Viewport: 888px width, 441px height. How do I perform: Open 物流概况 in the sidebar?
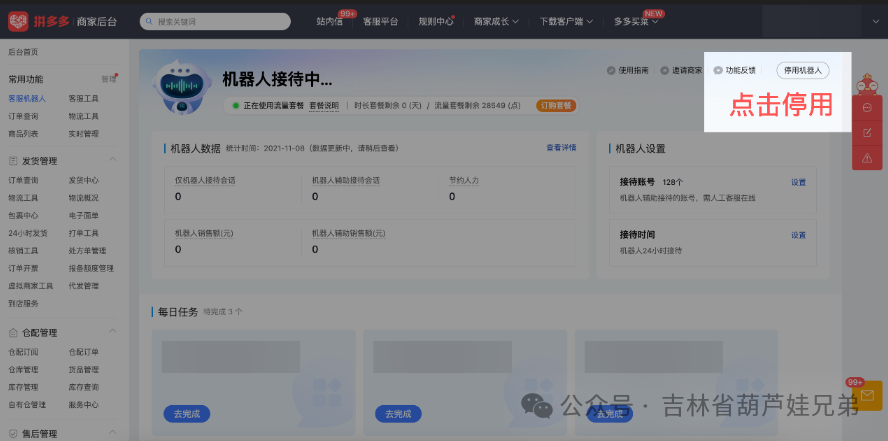[83, 198]
